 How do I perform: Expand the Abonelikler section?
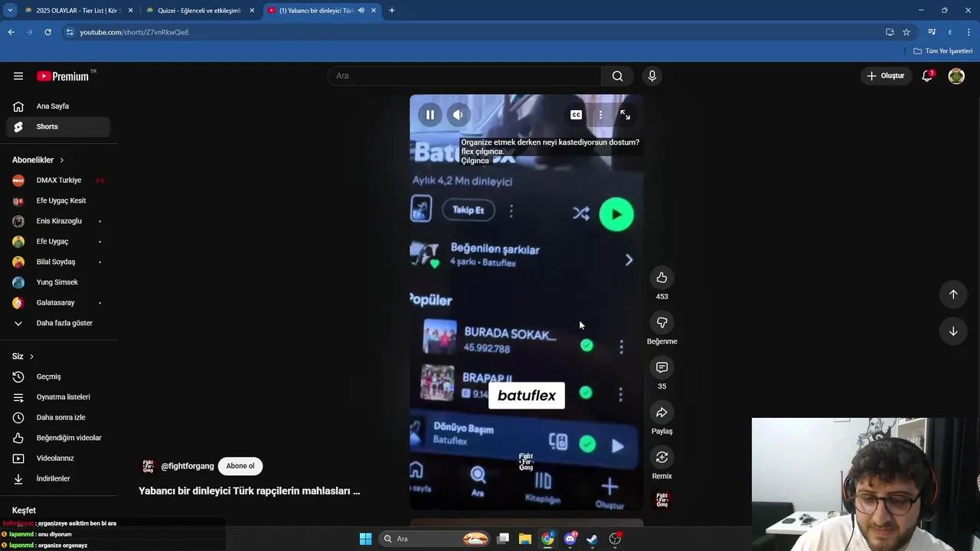38,160
